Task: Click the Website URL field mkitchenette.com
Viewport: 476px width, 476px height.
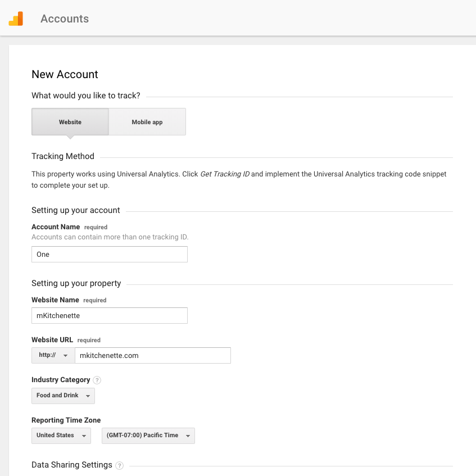Action: point(152,356)
